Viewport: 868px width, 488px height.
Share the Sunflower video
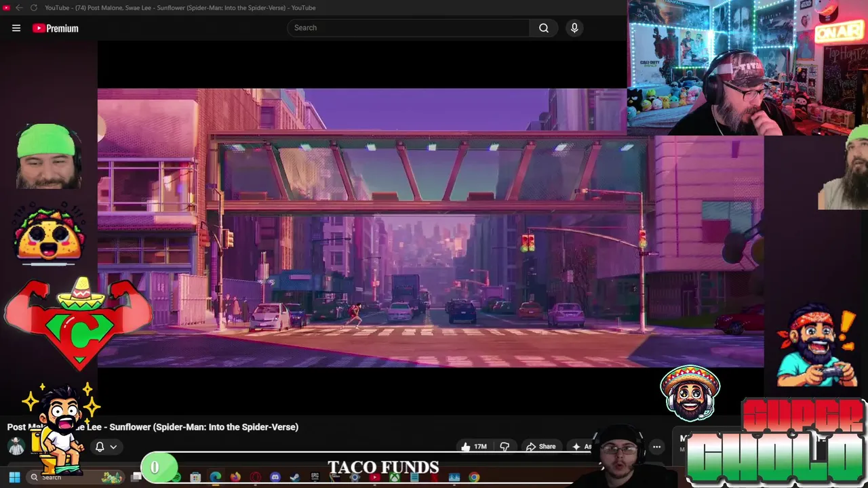coord(541,447)
